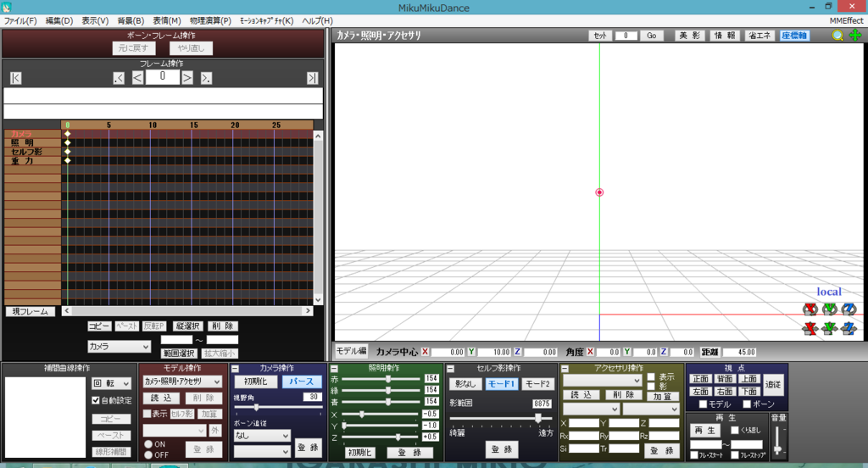This screenshot has height=468, width=868.
Task: Select the OFF radio button
Action: coord(148,454)
